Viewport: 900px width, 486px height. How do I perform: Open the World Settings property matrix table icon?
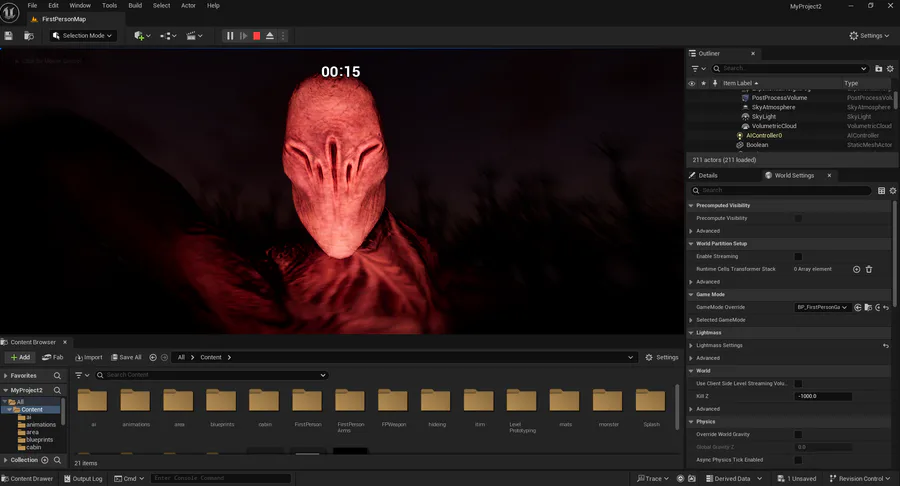(x=882, y=190)
